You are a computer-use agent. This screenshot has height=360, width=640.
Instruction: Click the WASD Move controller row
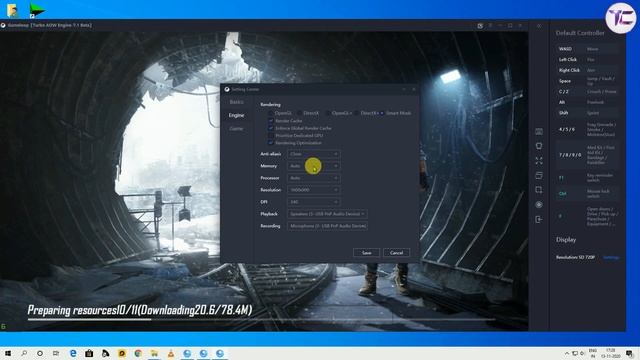pyautogui.click(x=587, y=49)
